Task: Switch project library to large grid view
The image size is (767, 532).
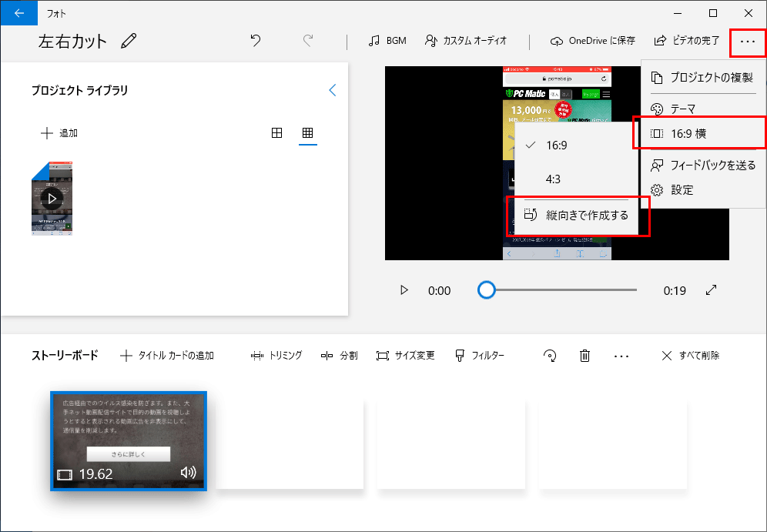Action: [x=277, y=132]
